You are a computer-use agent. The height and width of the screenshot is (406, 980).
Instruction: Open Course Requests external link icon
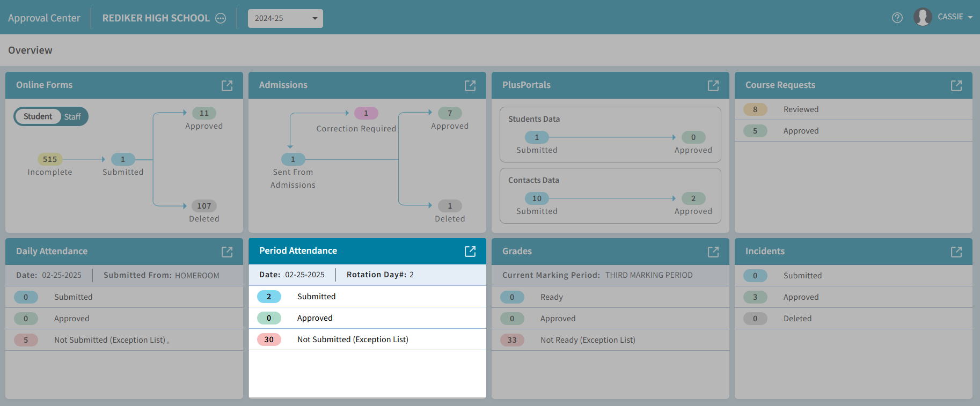point(956,85)
